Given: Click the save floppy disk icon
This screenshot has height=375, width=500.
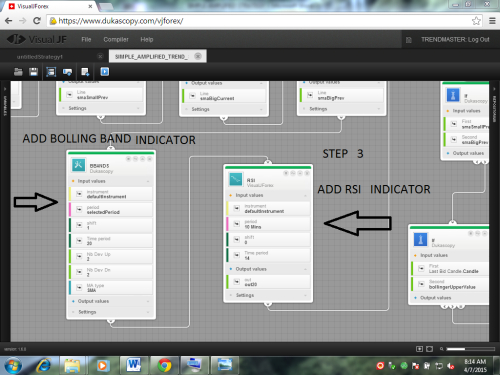Looking at the screenshot, I should point(34,72).
